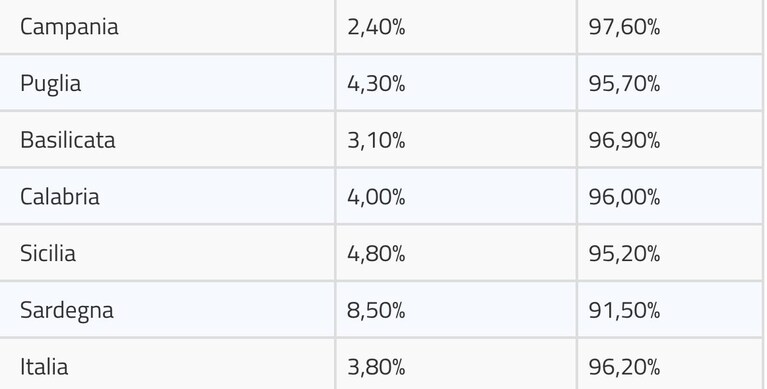Click the 4,80% value for Sicilia
The image size is (767, 389).
coord(376,254)
